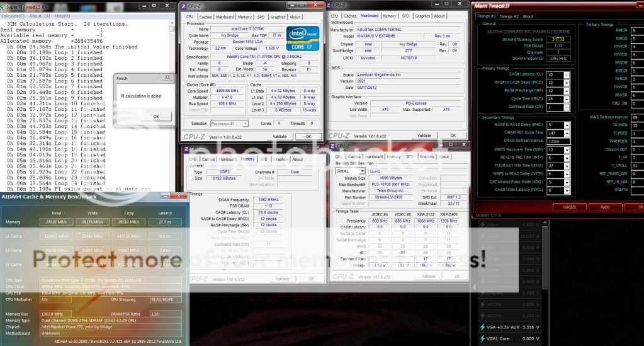Click the lightning icon beside VGA1 Core
The image size is (644, 346).
click(x=483, y=339)
